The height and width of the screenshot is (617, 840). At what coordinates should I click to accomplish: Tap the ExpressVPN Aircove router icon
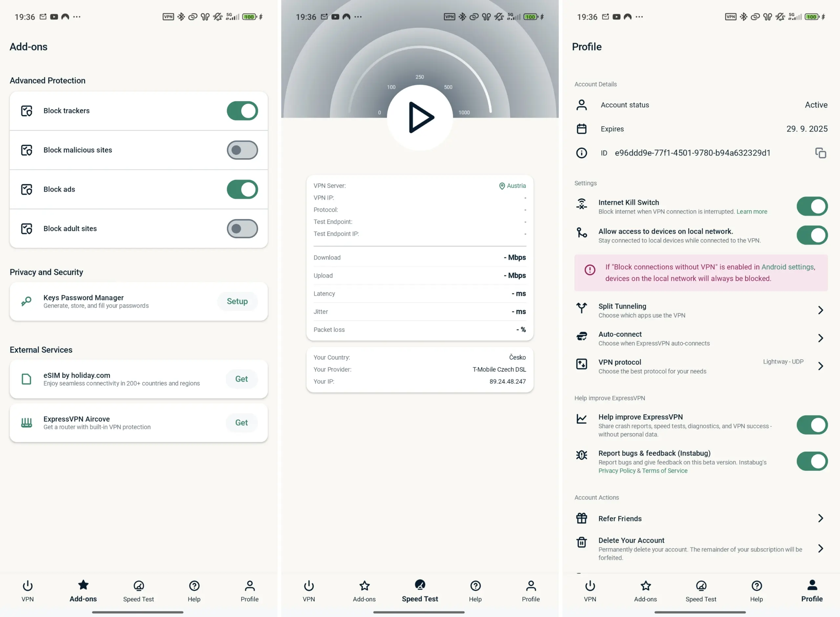[26, 422]
